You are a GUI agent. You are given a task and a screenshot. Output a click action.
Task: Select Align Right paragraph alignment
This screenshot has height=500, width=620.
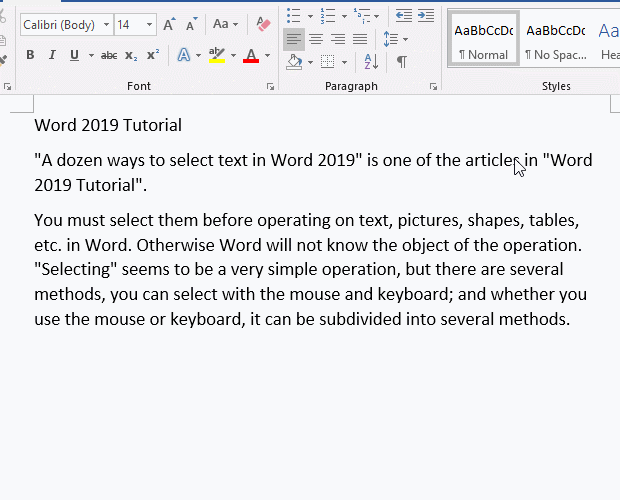tap(338, 39)
